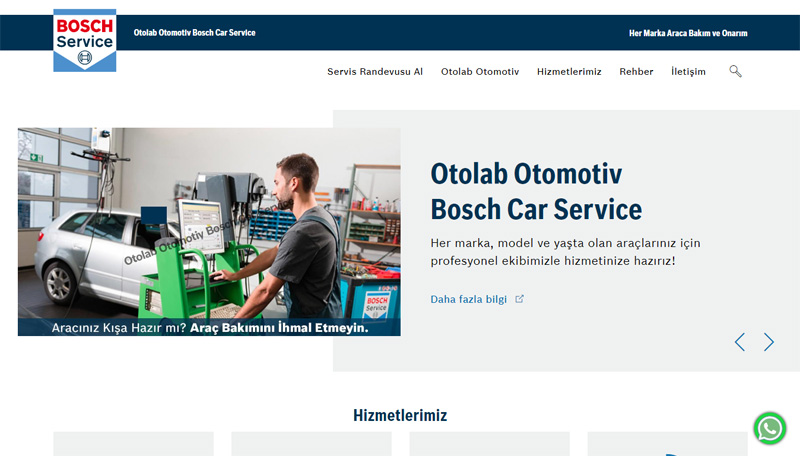Open Otolab Otomotiv navigation menu item

tap(480, 72)
